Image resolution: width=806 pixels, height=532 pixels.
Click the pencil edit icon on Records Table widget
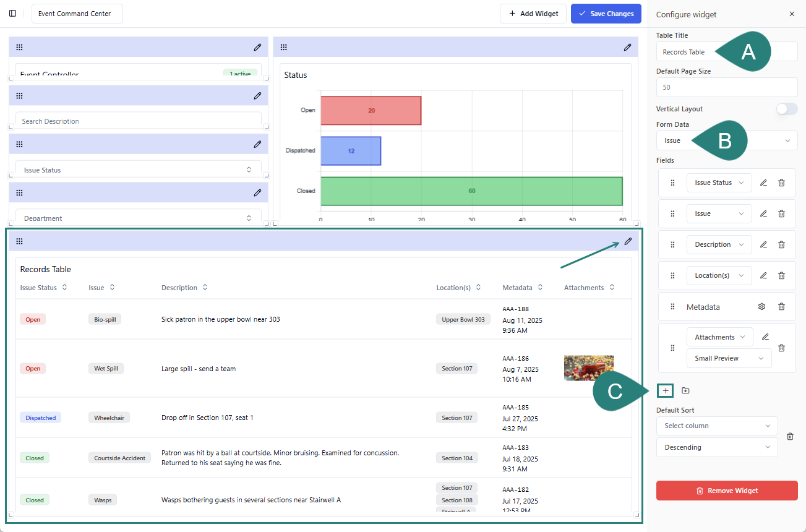pyautogui.click(x=628, y=241)
